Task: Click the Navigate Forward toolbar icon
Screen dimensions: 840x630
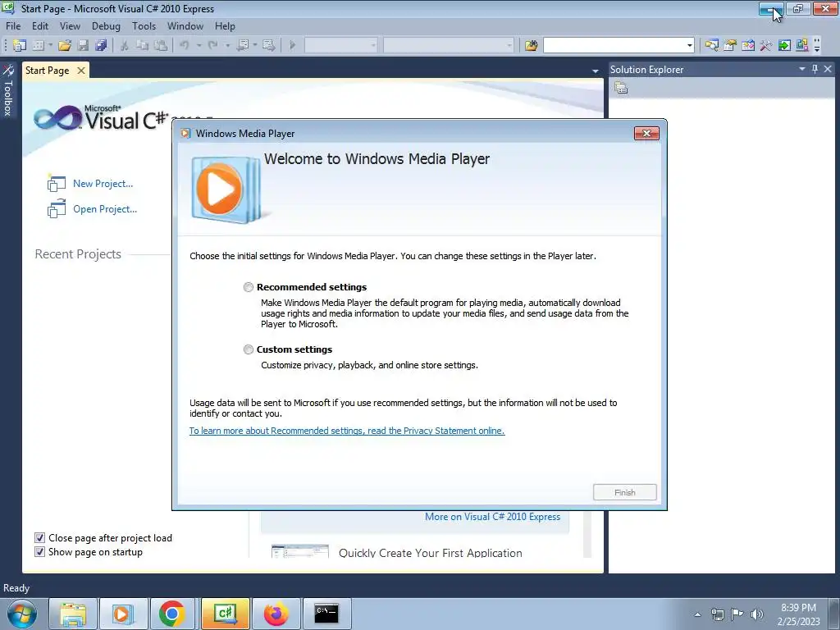Action: (x=269, y=46)
